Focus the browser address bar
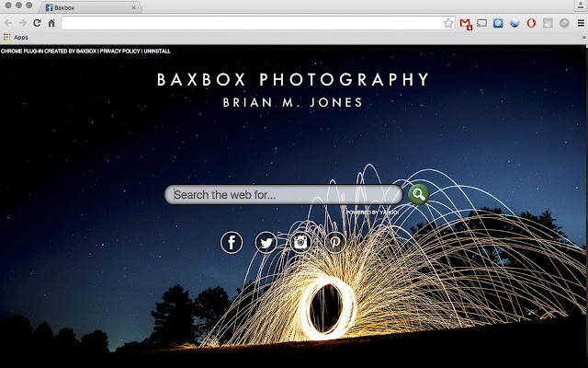588x368 pixels. tap(258, 23)
